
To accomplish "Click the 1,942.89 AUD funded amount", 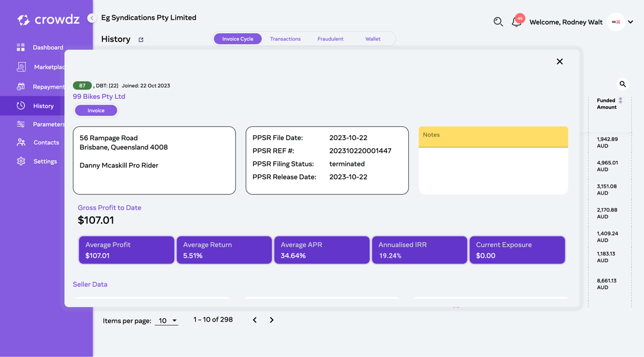I will coord(607,142).
